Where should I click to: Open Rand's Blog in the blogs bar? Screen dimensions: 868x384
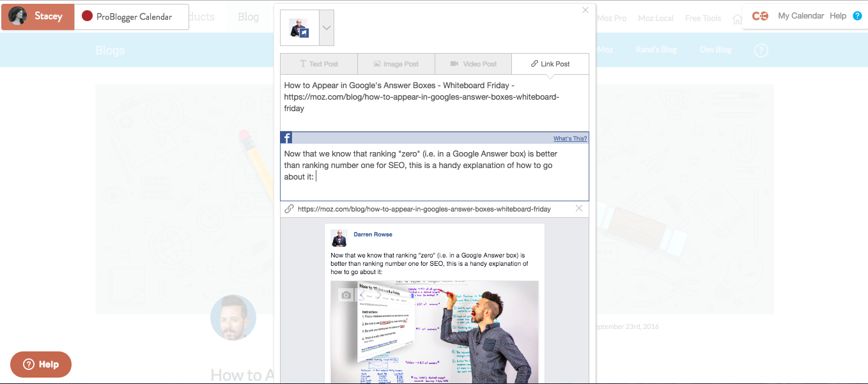(656, 49)
